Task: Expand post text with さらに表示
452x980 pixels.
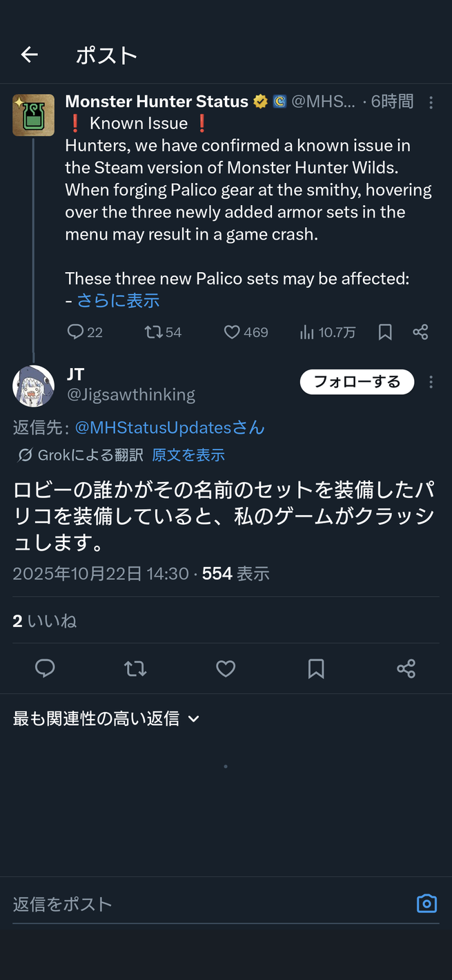Action: pos(118,300)
